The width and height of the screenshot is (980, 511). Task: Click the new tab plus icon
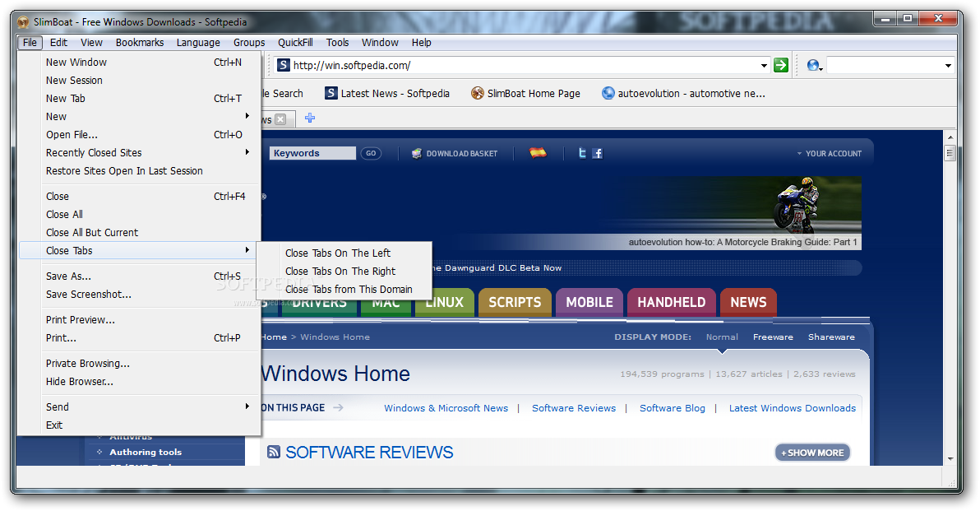pyautogui.click(x=309, y=118)
